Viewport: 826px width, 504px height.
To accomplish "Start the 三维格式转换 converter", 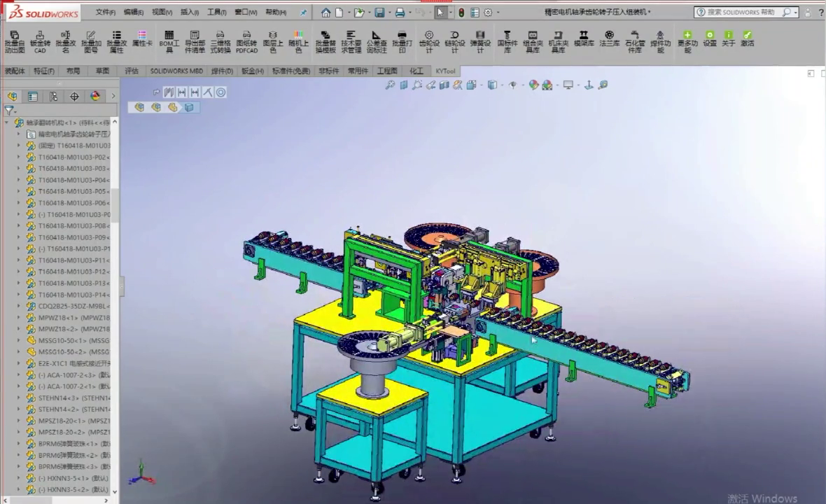I will pos(220,41).
